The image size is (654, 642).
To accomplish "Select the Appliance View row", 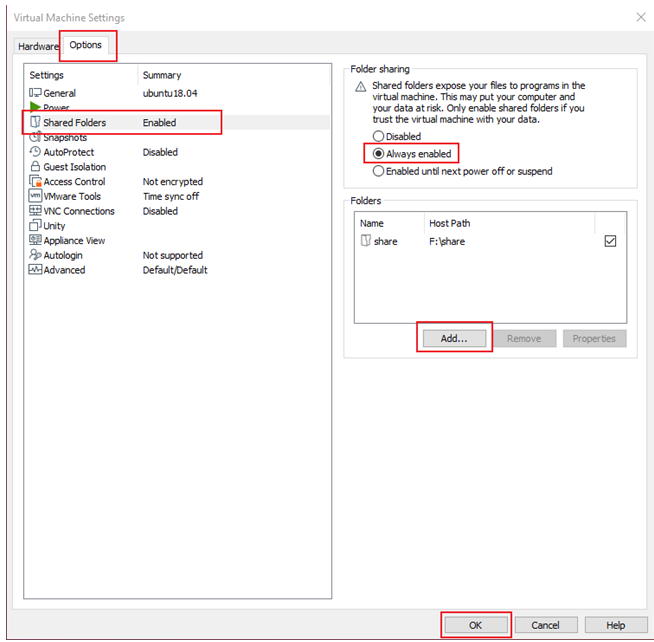I will (x=177, y=240).
